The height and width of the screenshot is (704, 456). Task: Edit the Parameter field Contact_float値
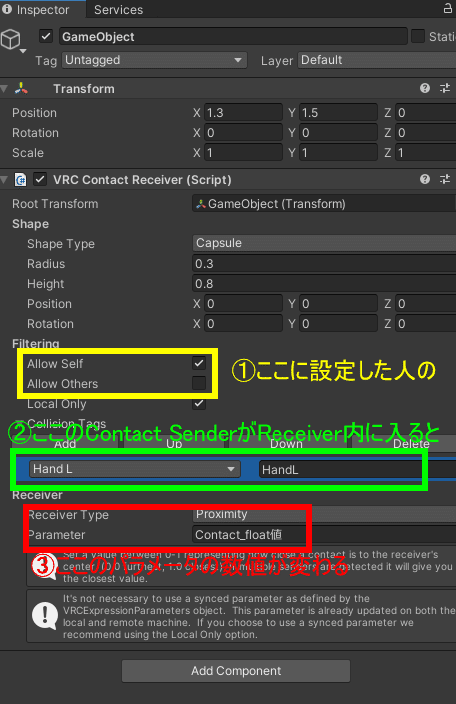324,535
